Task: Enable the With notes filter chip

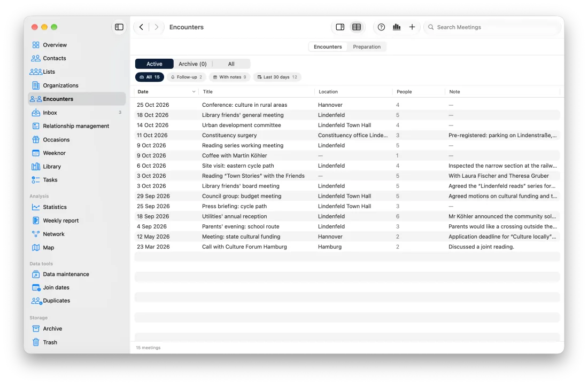Action: point(229,77)
